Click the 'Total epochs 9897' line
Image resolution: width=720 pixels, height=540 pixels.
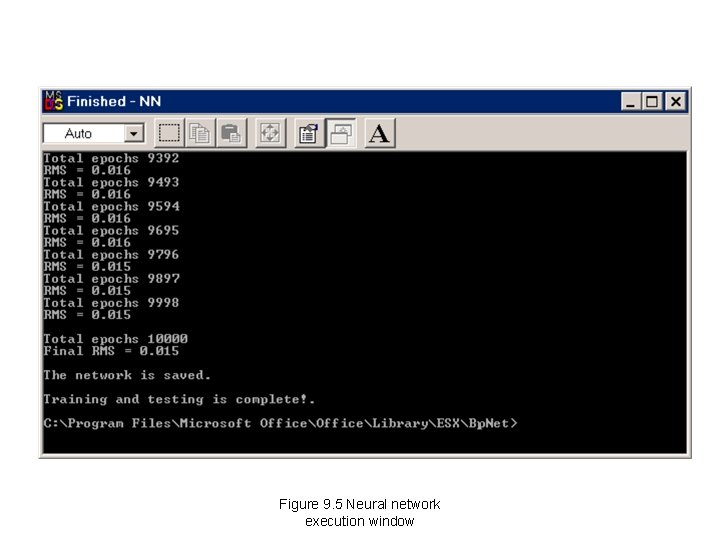point(111,279)
